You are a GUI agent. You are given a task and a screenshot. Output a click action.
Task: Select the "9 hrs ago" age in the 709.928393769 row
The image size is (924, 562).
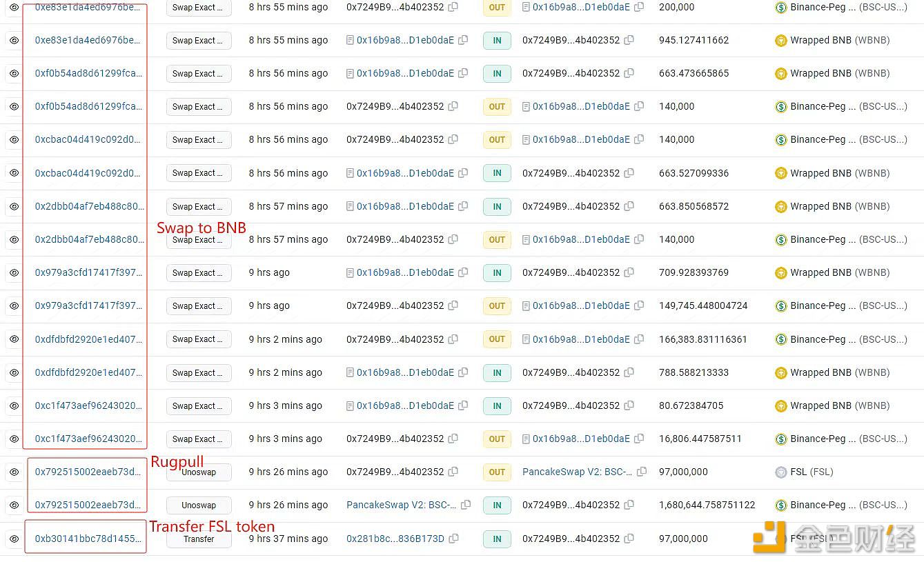tap(269, 273)
